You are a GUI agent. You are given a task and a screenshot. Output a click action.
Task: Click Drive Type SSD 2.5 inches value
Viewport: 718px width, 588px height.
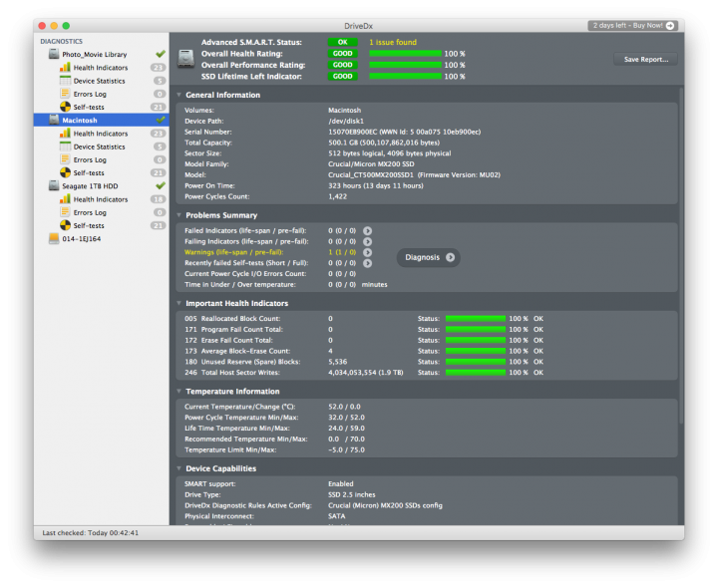[x=352, y=494]
